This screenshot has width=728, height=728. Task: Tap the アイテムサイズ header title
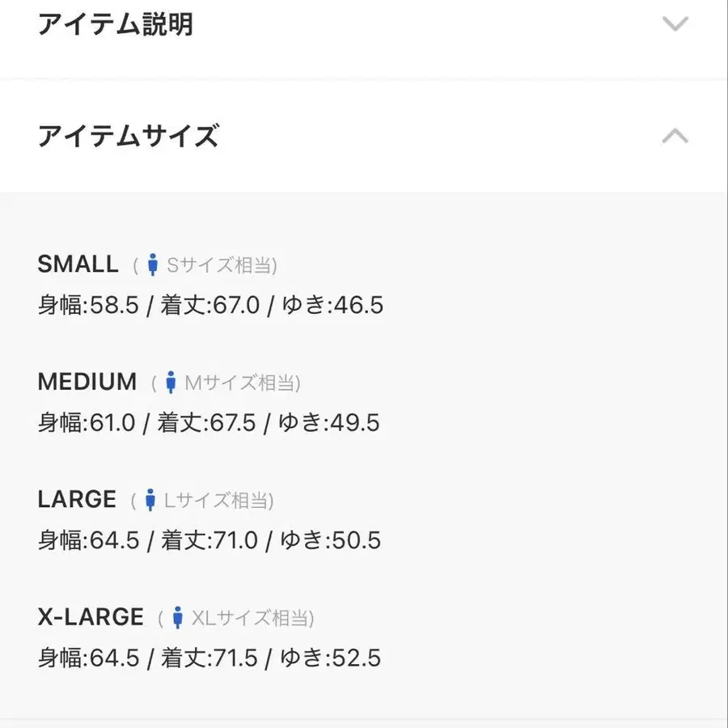pos(128,136)
